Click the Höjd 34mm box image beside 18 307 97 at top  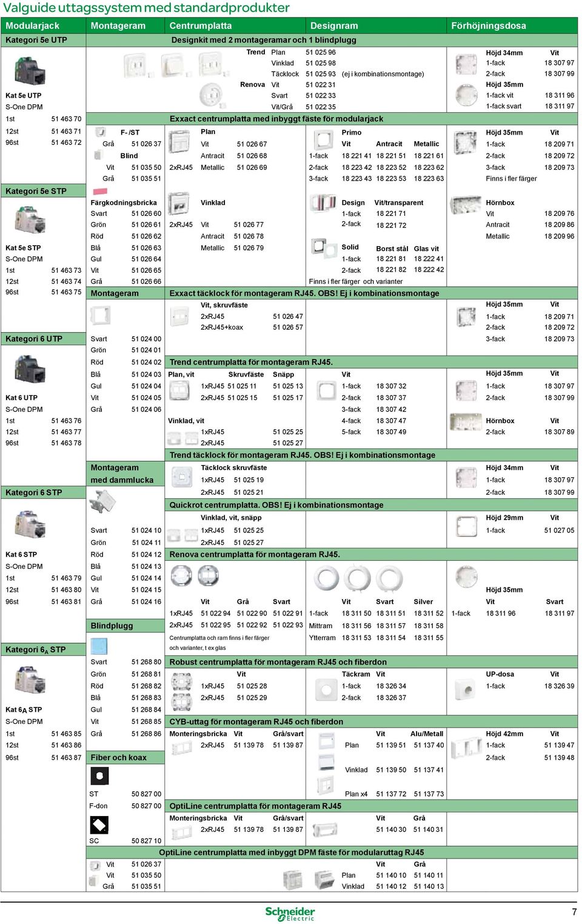466,63
